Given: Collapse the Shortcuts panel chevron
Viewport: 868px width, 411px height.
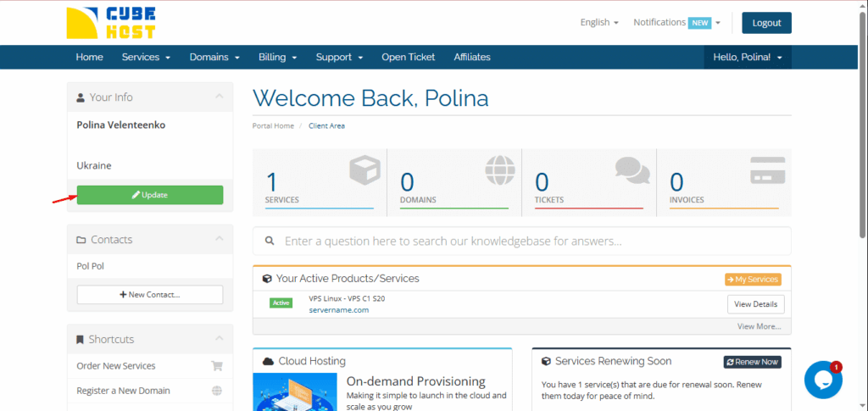Looking at the screenshot, I should [x=220, y=339].
